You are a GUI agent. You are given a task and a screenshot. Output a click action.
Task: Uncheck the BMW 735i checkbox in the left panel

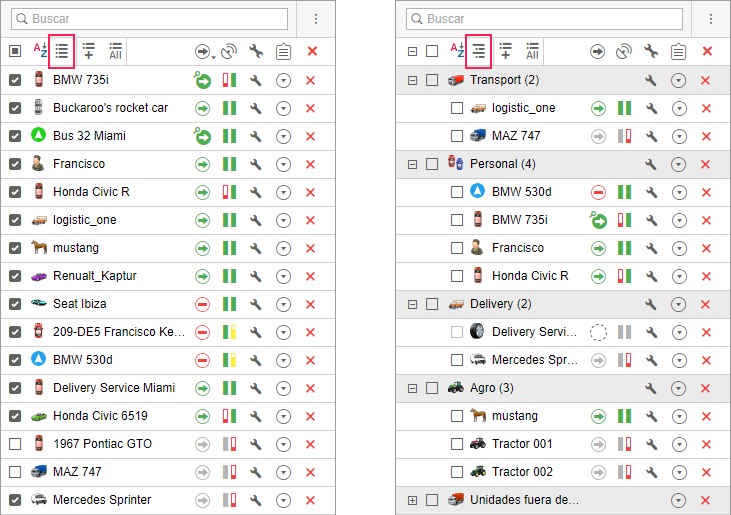click(x=15, y=80)
